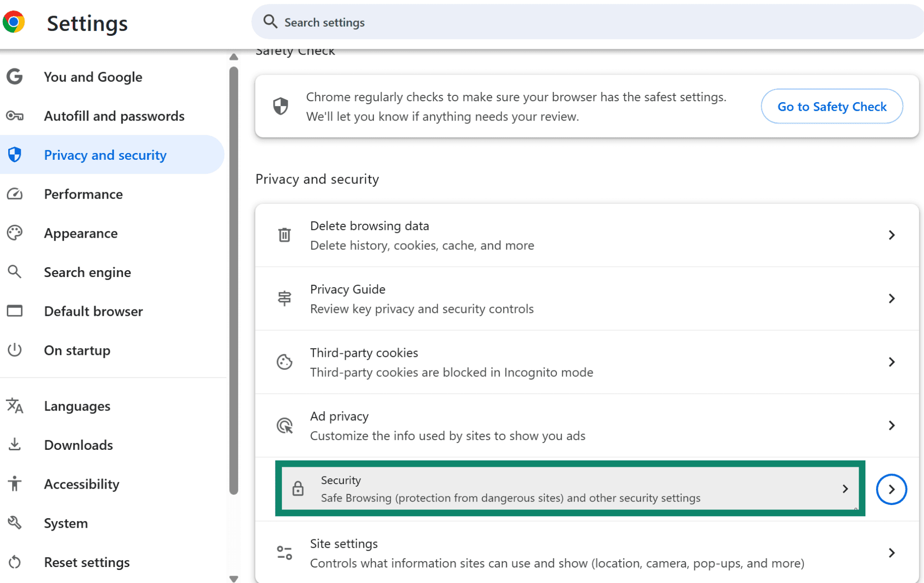924x583 pixels.
Task: Click the Site settings sliders icon
Action: (x=283, y=552)
